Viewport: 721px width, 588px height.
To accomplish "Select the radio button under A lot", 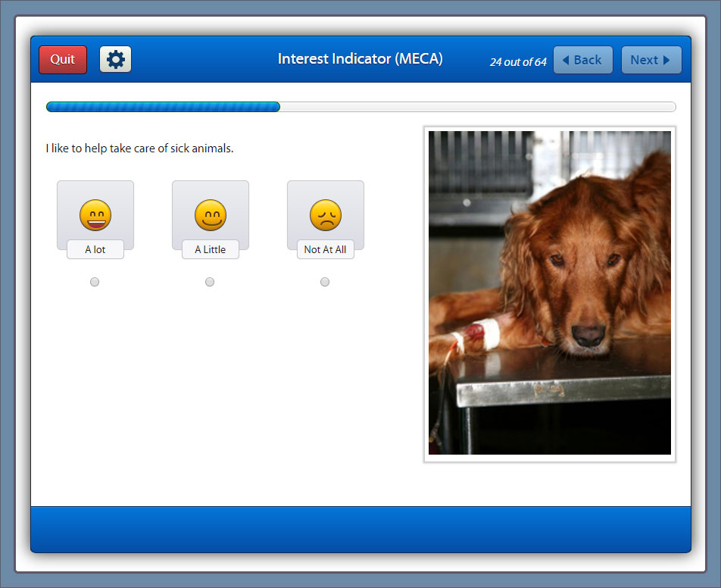I will click(x=95, y=282).
